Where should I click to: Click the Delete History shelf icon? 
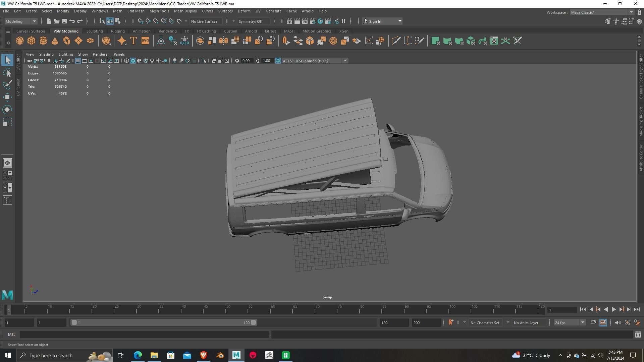pyautogui.click(x=173, y=41)
